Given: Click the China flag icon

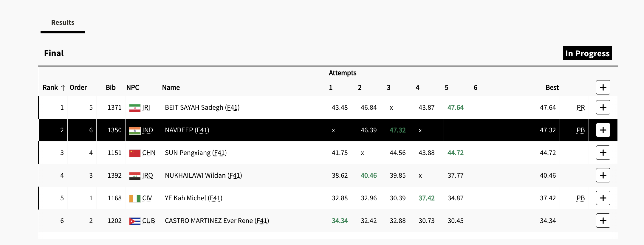Looking at the screenshot, I should point(135,153).
